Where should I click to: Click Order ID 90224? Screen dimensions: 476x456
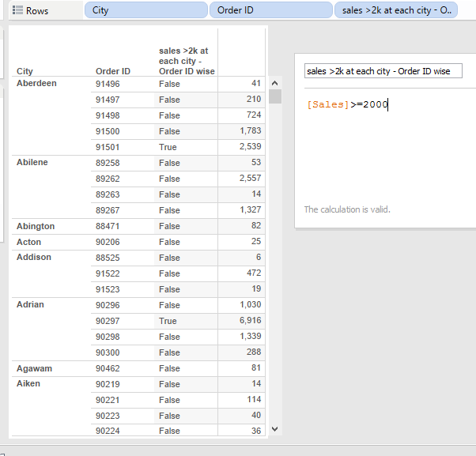pos(108,431)
